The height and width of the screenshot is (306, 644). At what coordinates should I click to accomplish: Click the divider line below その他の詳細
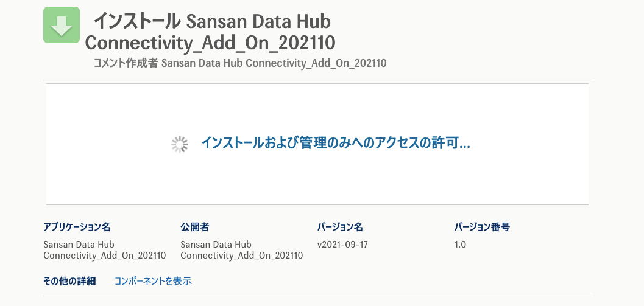(317, 296)
